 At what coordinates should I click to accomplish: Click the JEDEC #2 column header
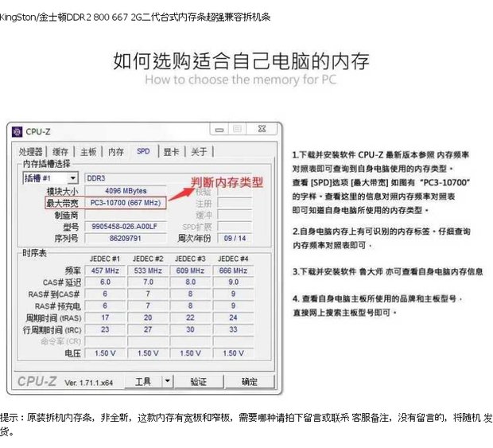pyautogui.click(x=148, y=259)
